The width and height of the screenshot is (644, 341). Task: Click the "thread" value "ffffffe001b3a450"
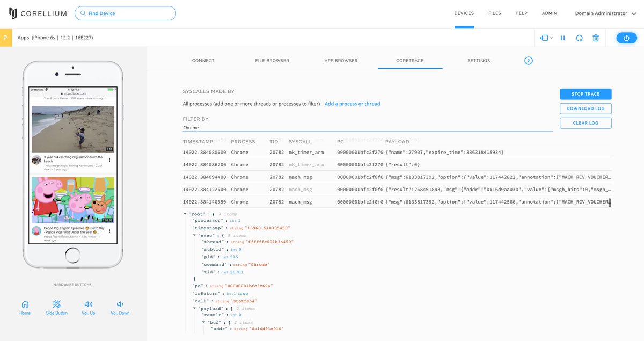tap(270, 242)
